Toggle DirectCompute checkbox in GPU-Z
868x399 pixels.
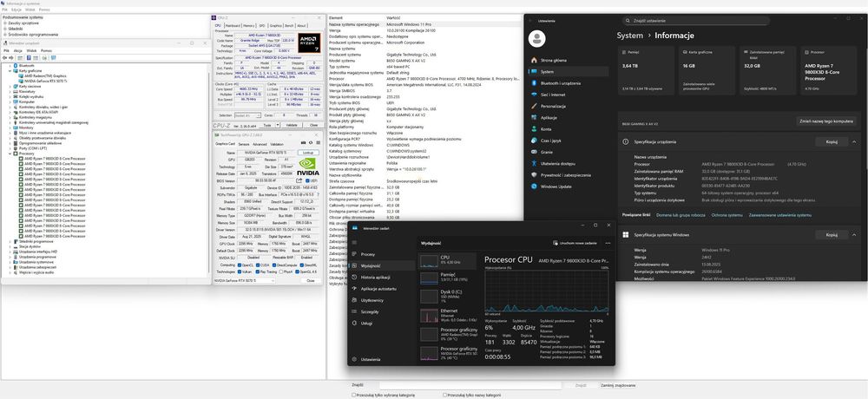pos(274,265)
